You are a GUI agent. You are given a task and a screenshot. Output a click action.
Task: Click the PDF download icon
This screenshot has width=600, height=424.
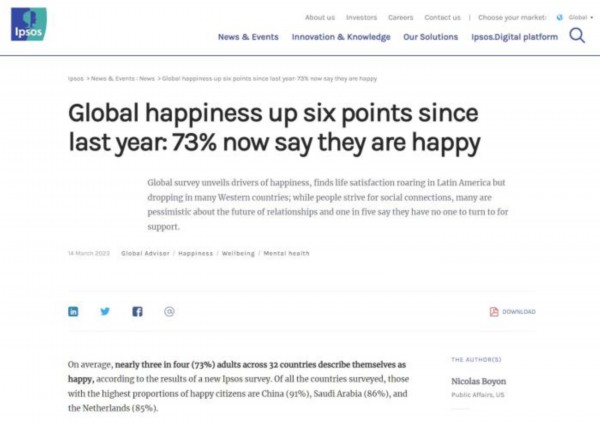pos(494,311)
